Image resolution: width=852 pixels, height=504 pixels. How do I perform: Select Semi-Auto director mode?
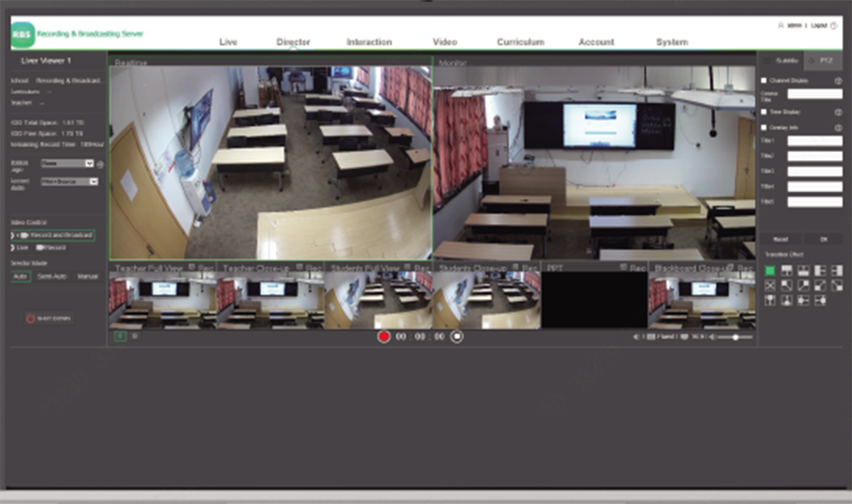[x=53, y=276]
